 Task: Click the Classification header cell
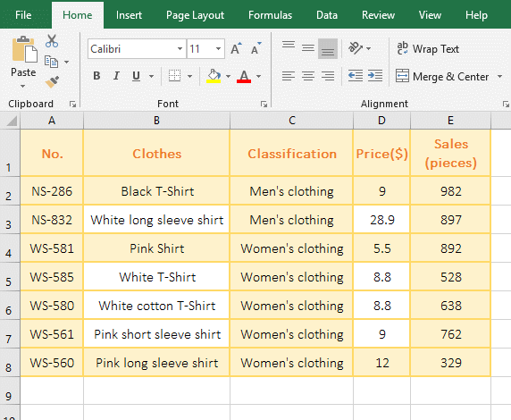tap(291, 154)
